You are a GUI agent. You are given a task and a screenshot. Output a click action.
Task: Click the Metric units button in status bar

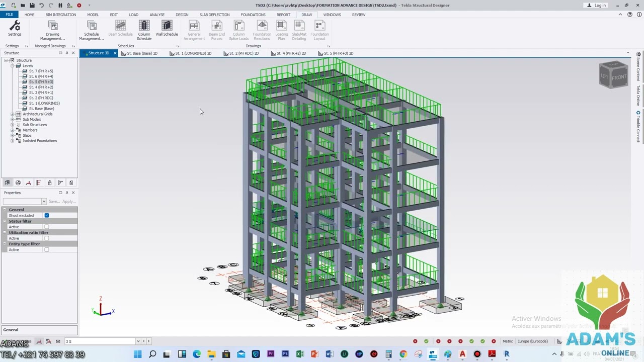508,341
